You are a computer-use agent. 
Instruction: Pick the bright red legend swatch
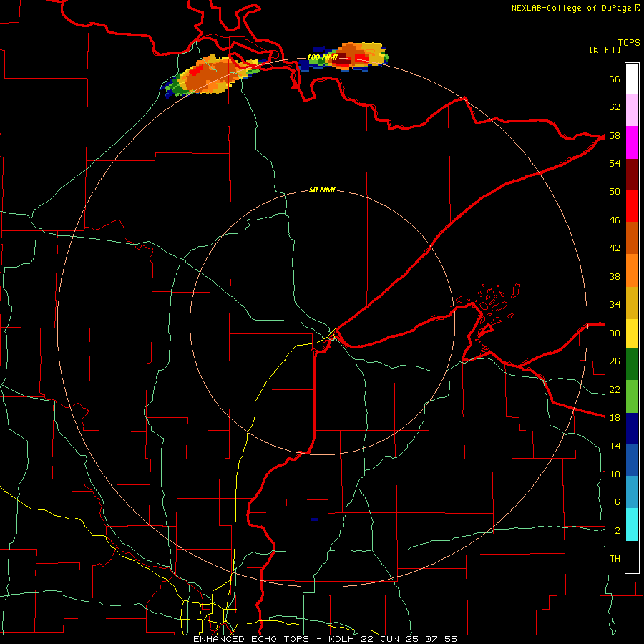tap(632, 206)
